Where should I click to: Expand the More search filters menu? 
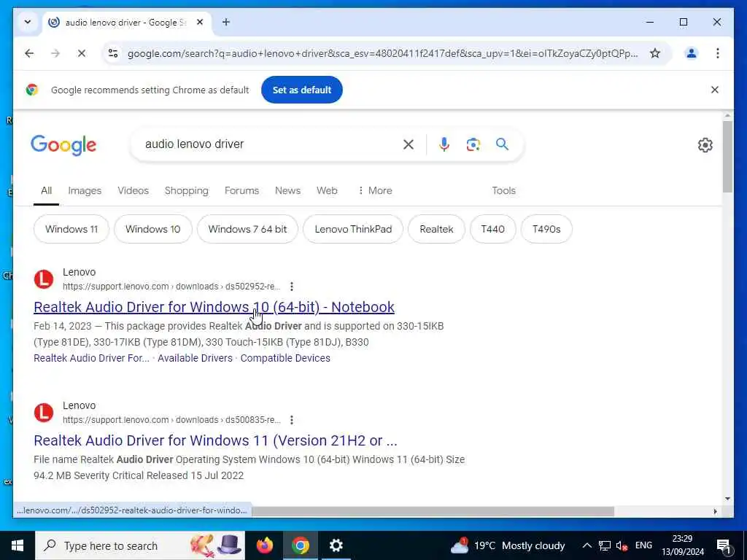pyautogui.click(x=375, y=190)
